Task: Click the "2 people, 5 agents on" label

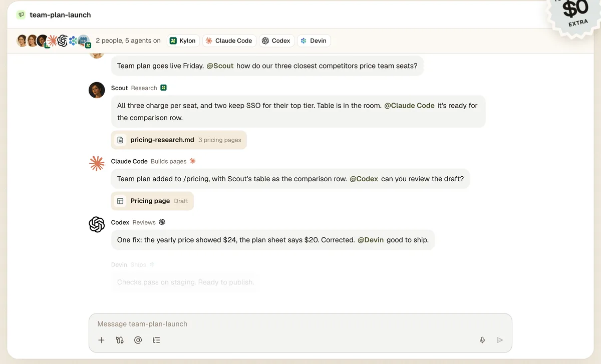Action: 128,41
